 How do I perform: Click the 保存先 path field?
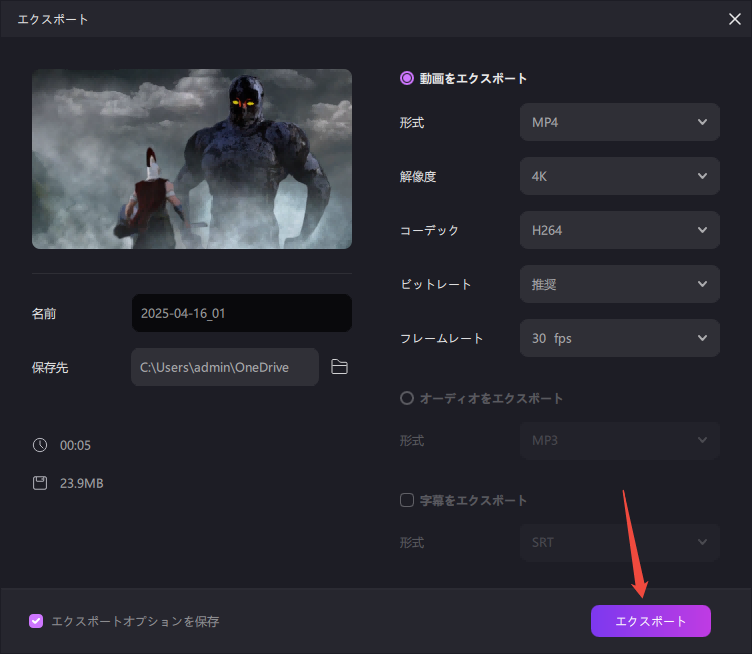pyautogui.click(x=224, y=367)
